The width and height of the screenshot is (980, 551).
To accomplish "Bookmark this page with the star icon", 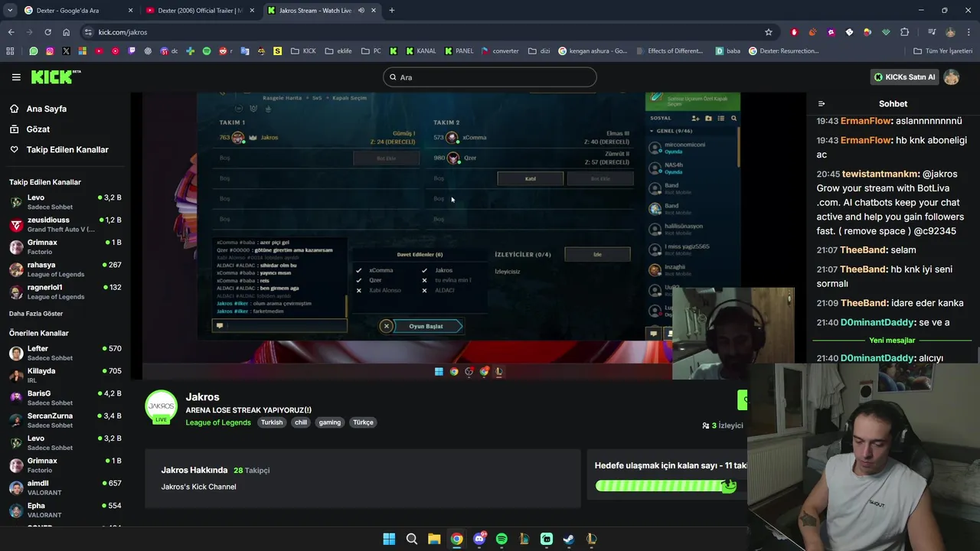I will pyautogui.click(x=769, y=32).
